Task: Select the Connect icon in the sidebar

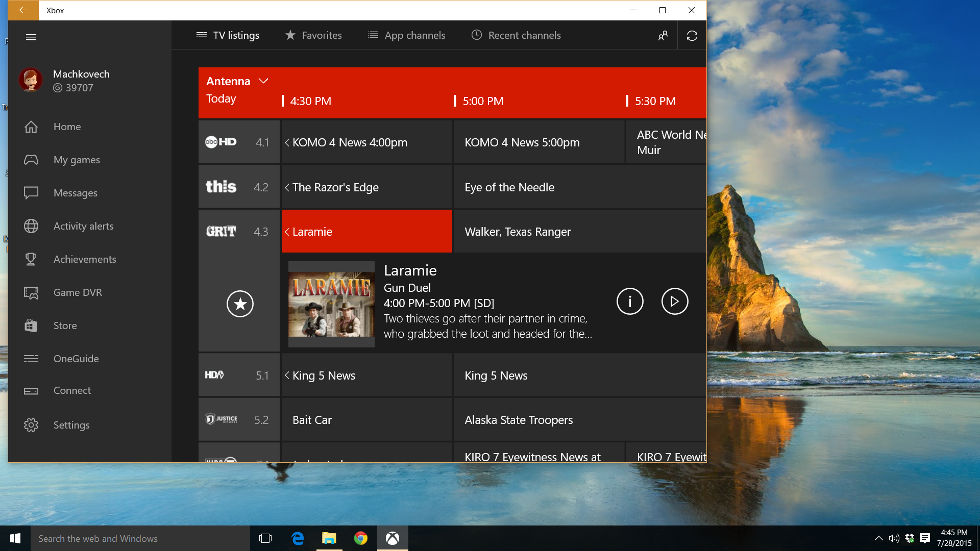Action: pos(31,390)
